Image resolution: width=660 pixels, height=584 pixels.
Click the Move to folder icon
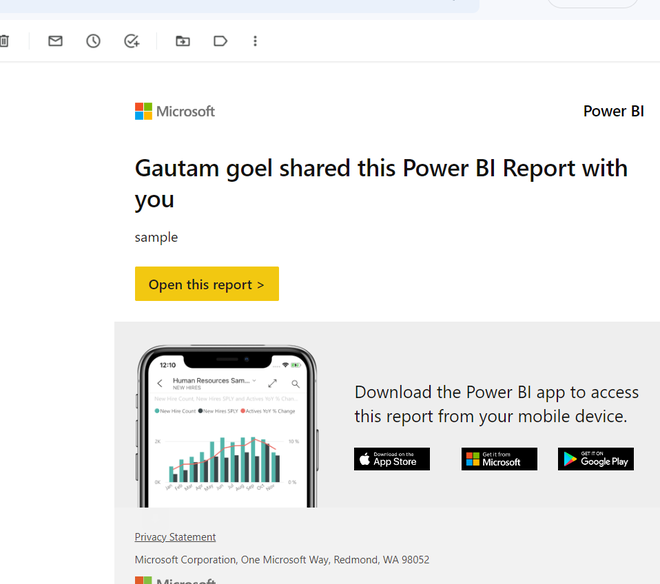click(x=182, y=41)
